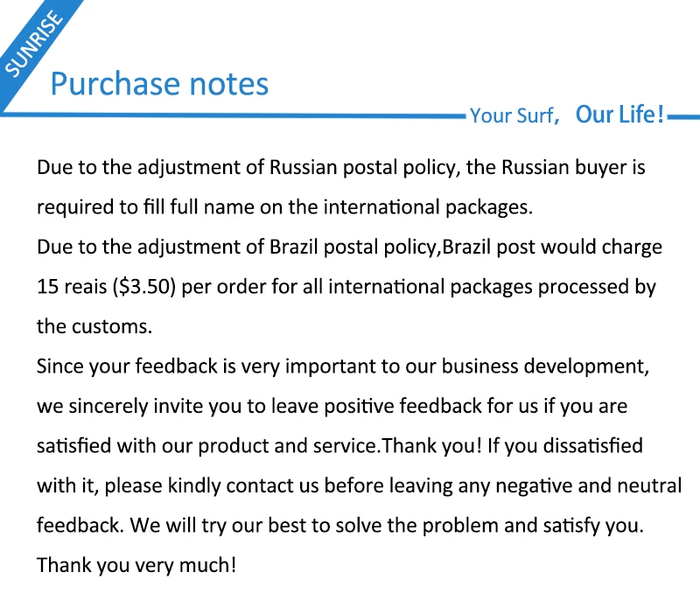
Task: Click the blue horizontal divider line
Action: 232,115
